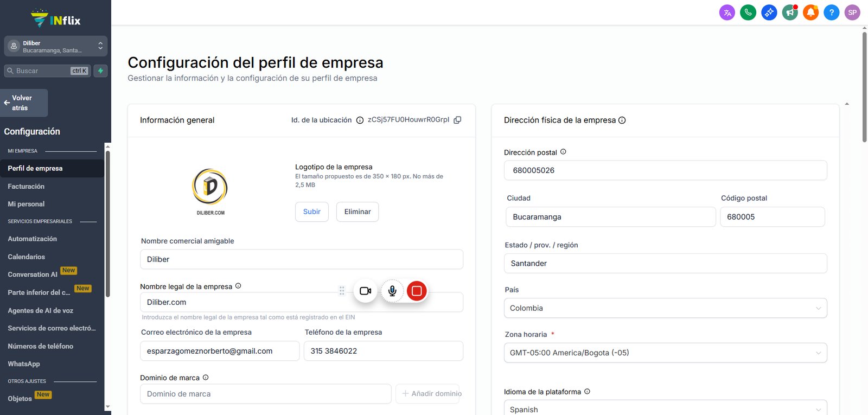This screenshot has width=868, height=415.
Task: Open help with the question mark icon
Action: [x=831, y=12]
